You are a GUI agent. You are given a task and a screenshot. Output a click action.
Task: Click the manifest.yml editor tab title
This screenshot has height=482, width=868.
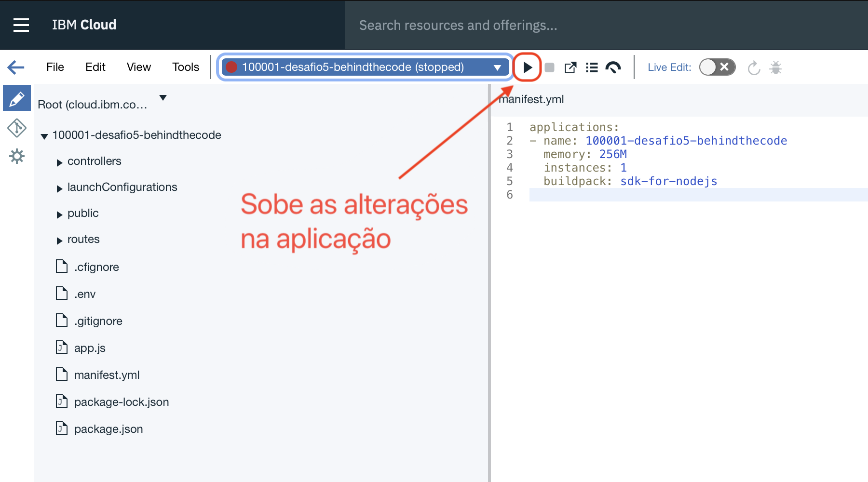pyautogui.click(x=531, y=99)
